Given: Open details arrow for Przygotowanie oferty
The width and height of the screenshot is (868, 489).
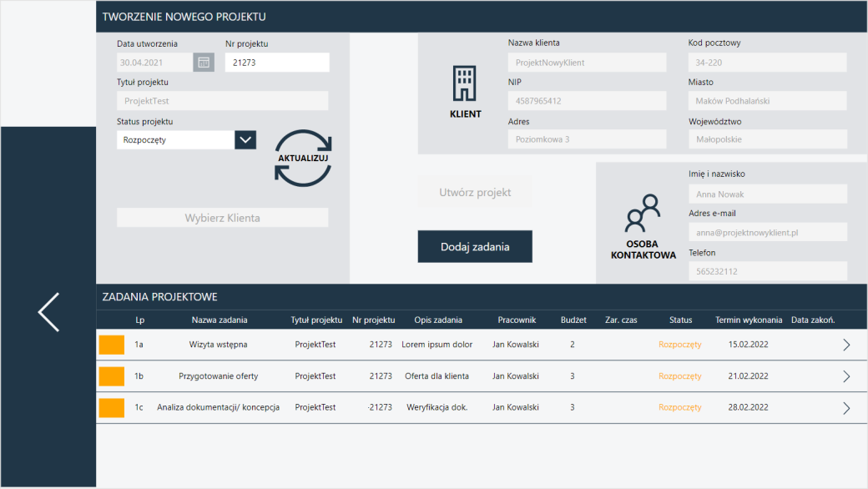Looking at the screenshot, I should 846,376.
